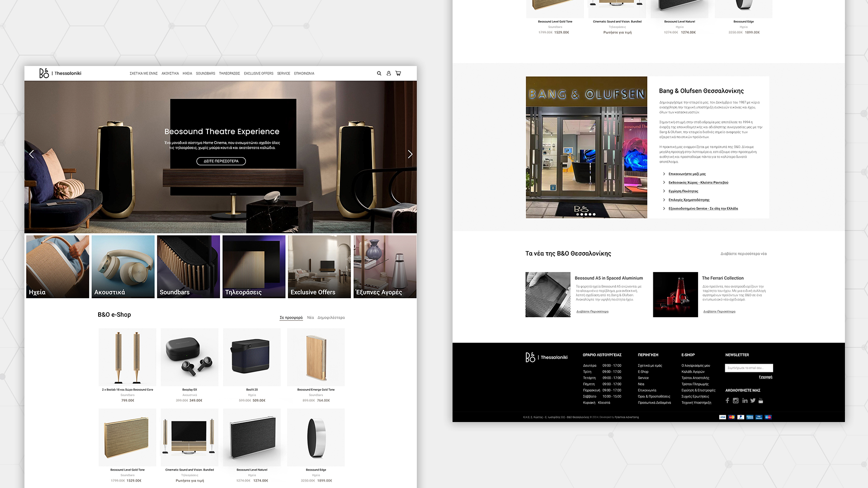Open the LinkedIn icon in footer
The image size is (868, 488).
pyautogui.click(x=745, y=401)
